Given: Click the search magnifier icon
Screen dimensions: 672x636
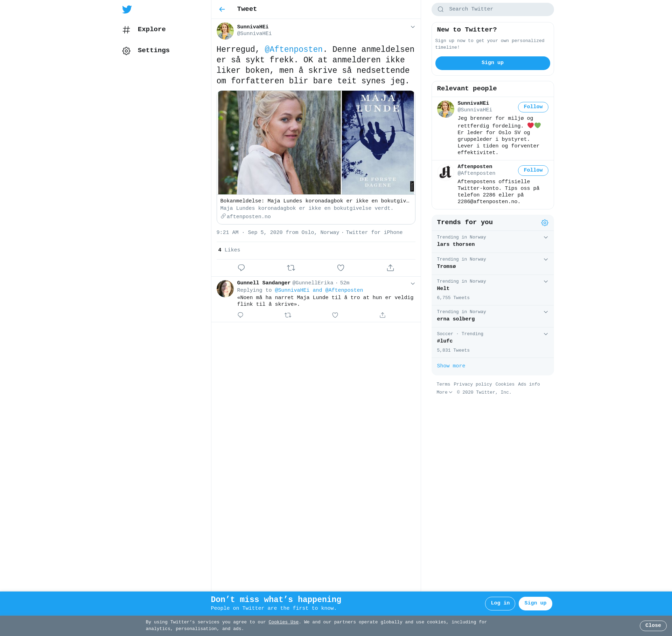Looking at the screenshot, I should [x=441, y=9].
